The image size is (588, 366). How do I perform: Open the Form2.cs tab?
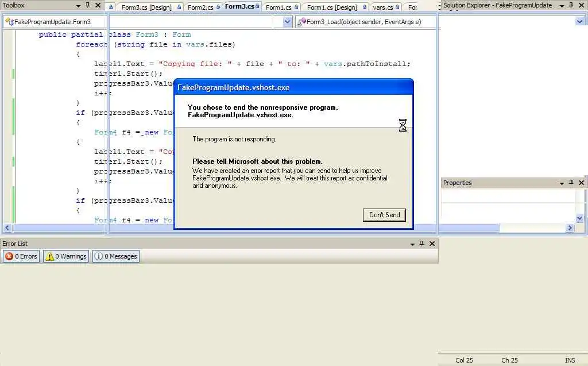pos(200,7)
